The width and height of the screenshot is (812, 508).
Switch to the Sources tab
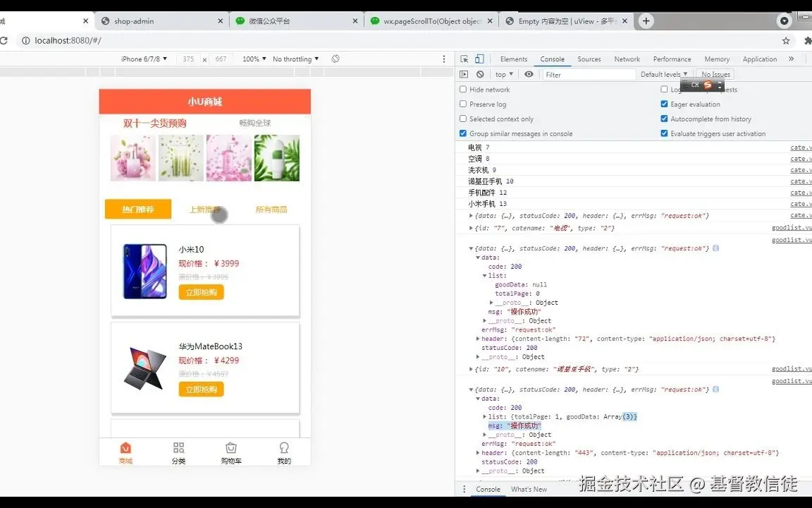coord(589,59)
